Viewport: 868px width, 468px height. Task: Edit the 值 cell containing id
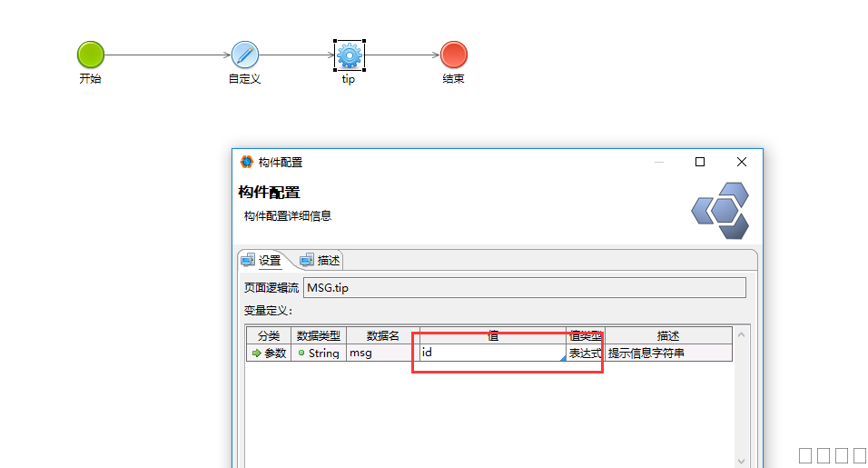point(490,353)
